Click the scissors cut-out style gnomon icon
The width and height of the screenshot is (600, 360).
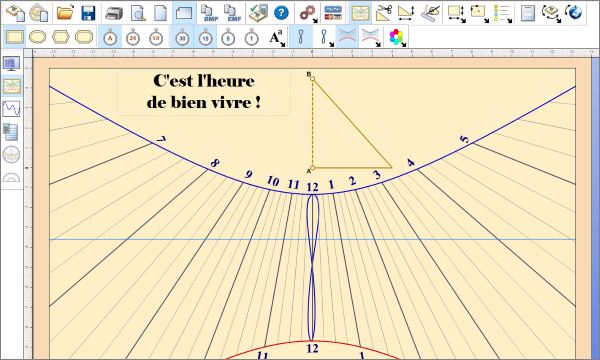[384, 13]
